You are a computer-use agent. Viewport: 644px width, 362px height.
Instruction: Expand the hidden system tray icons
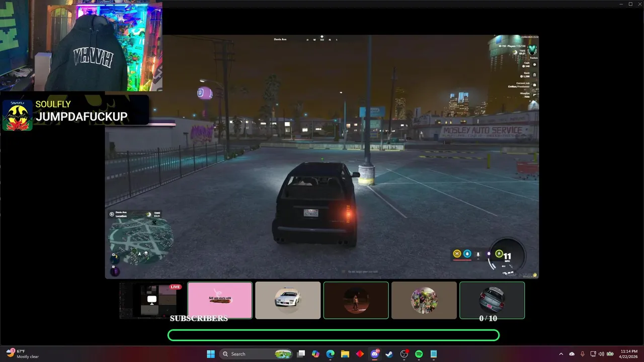pos(561,354)
